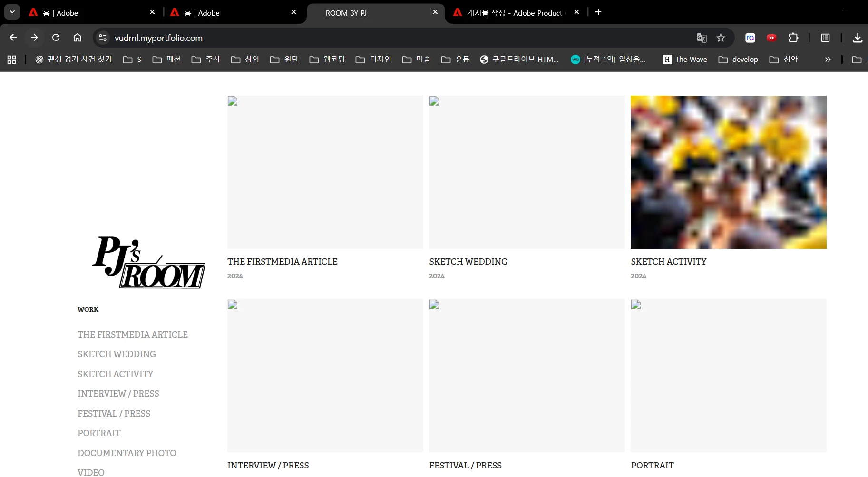Click the PJ's ROOM logo
The width and height of the screenshot is (868, 477).
pyautogui.click(x=148, y=262)
